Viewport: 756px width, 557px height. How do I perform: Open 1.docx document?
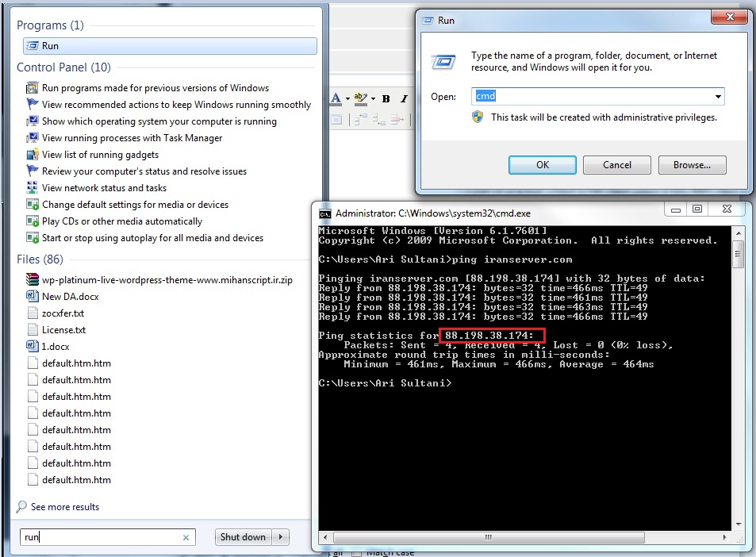click(x=48, y=346)
